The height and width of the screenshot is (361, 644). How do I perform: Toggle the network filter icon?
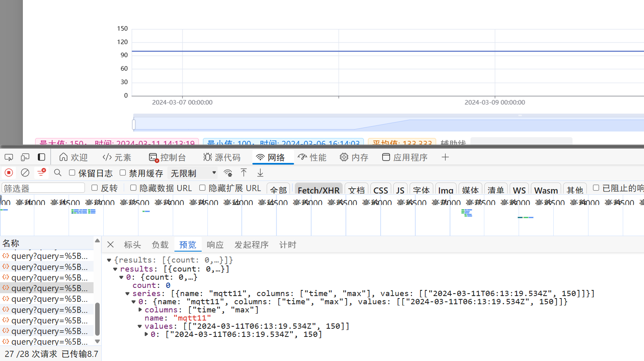coord(41,173)
